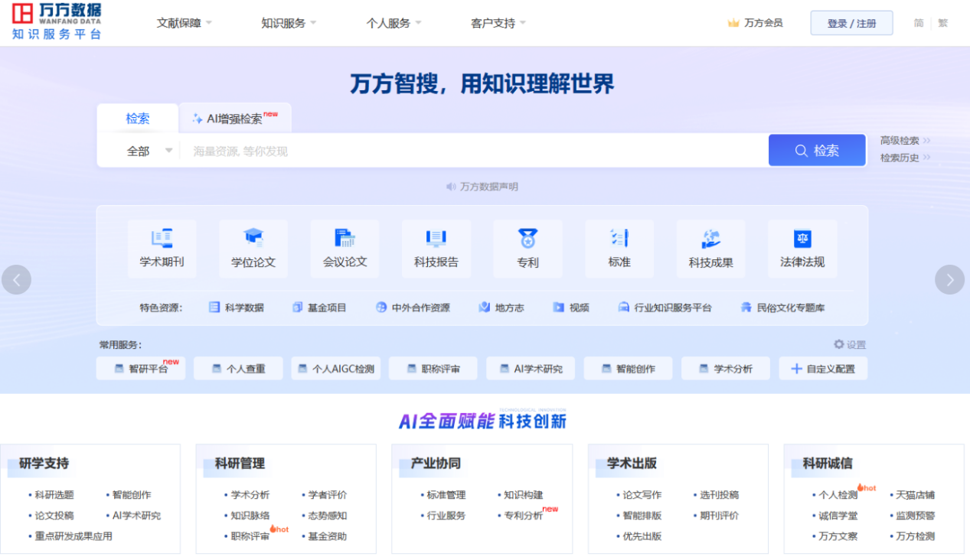Click 个人检测 under 科研诚信
This screenshot has width=970, height=560.
pos(838,495)
